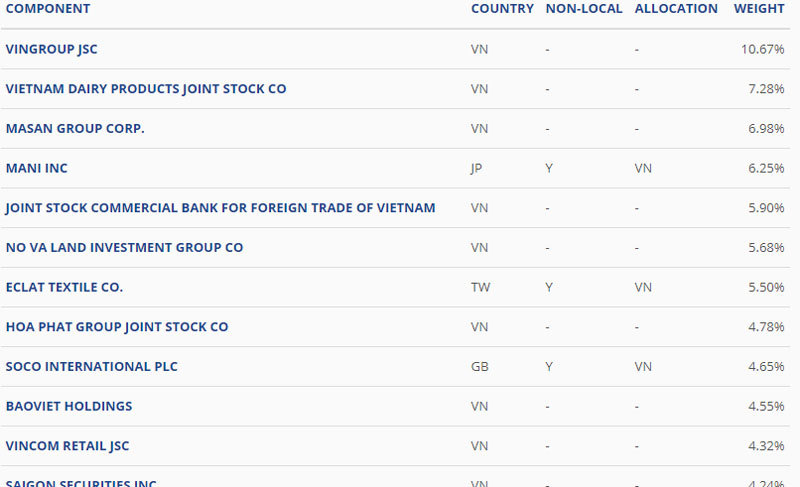800x487 pixels.
Task: Click the GB country cell for SOCO International
Action: click(479, 367)
